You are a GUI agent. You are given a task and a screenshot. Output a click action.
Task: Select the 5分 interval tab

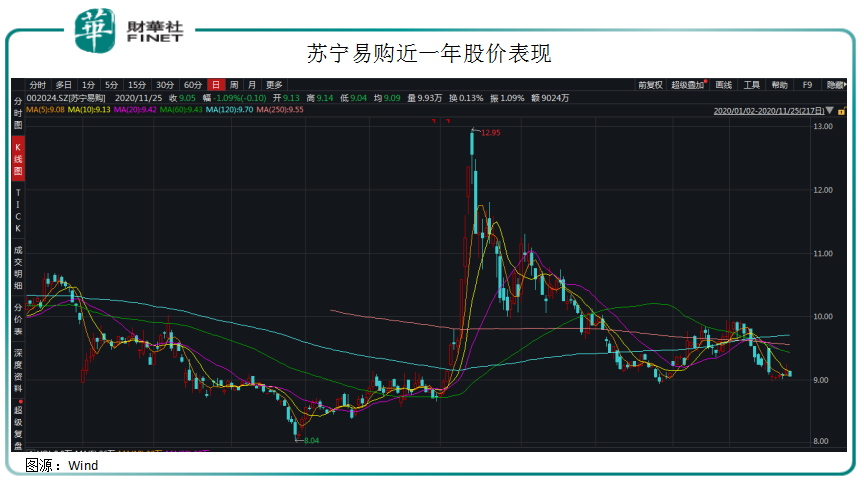coord(111,85)
